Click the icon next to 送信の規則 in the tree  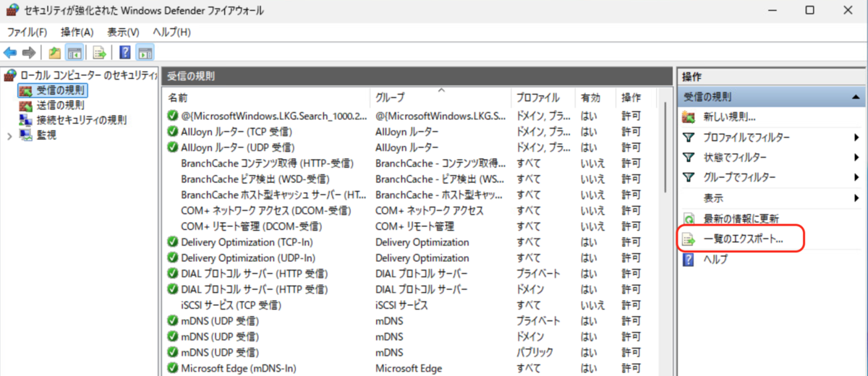26,106
